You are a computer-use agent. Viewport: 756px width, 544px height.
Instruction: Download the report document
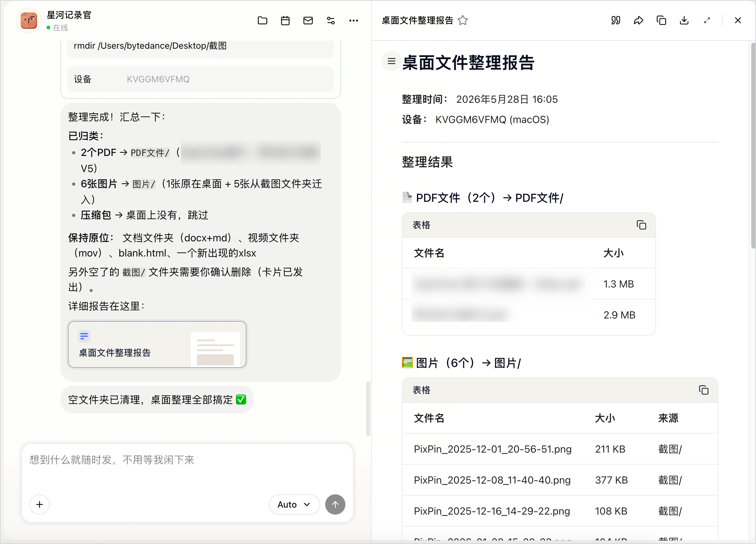(x=684, y=20)
